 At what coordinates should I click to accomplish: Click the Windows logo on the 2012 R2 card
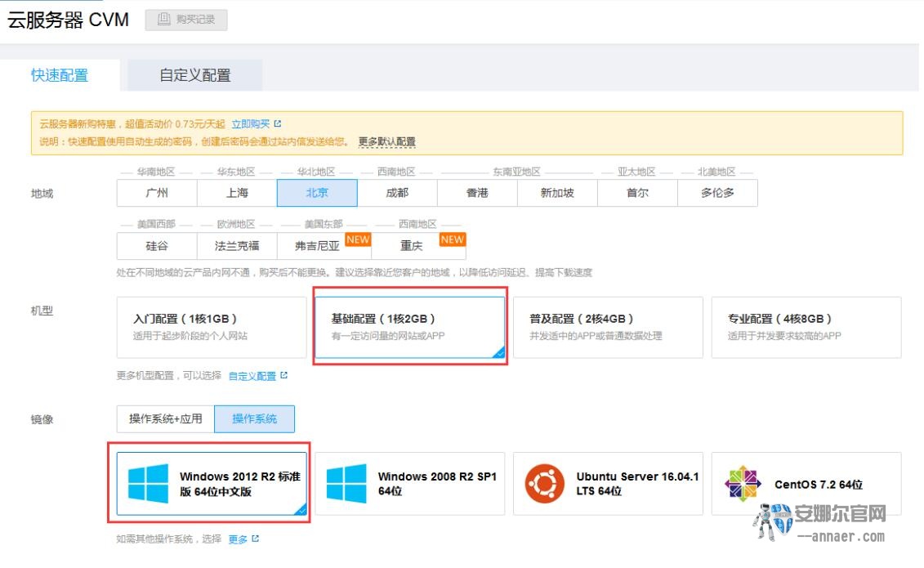[148, 484]
